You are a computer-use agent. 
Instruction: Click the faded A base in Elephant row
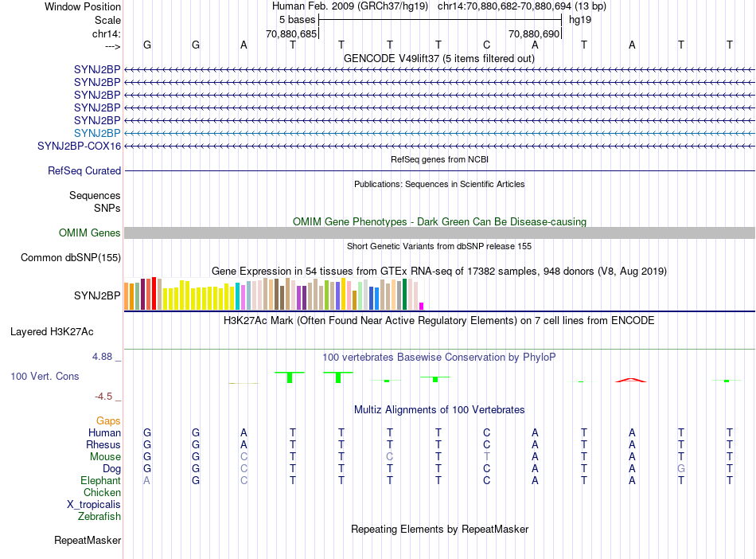(x=146, y=480)
